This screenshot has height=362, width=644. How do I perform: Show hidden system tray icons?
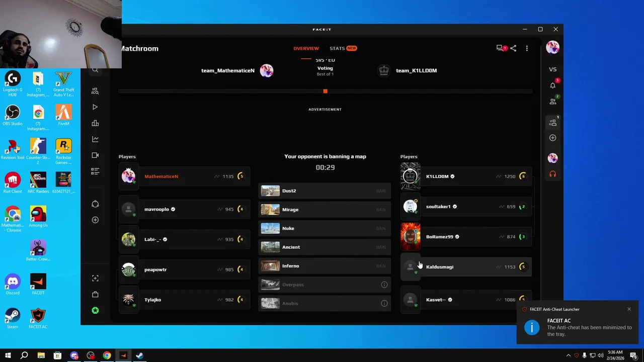tap(569, 355)
